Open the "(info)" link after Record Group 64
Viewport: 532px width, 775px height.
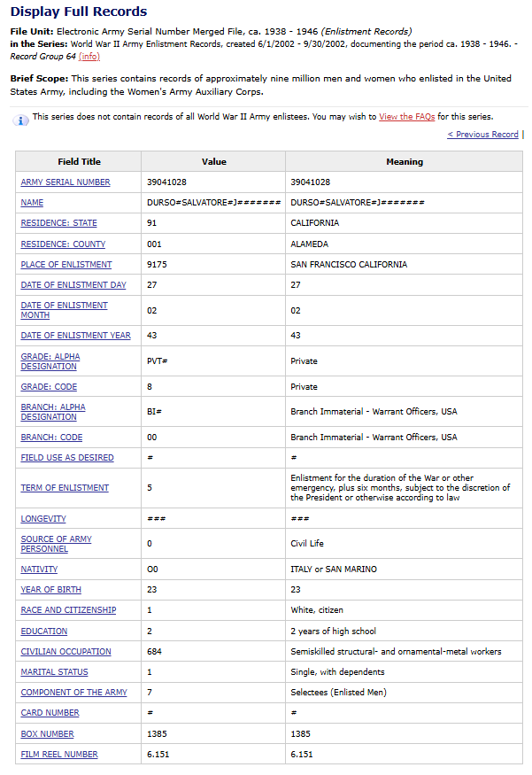click(x=89, y=56)
